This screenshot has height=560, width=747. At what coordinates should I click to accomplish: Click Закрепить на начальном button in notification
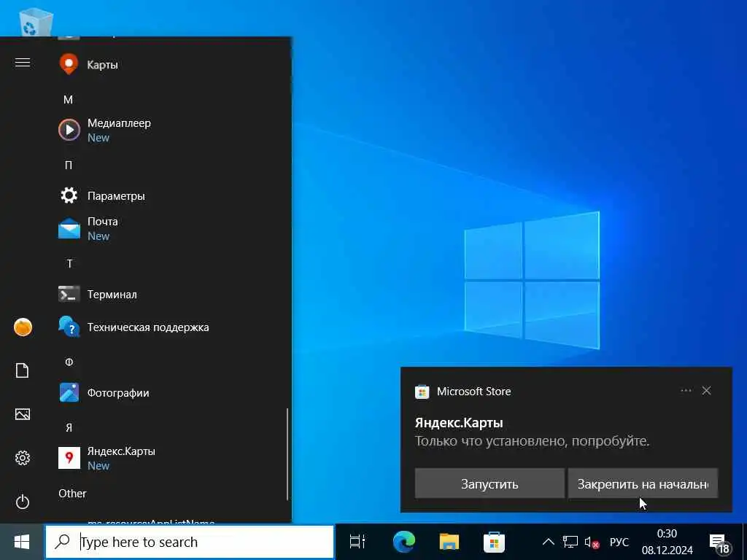click(x=643, y=484)
